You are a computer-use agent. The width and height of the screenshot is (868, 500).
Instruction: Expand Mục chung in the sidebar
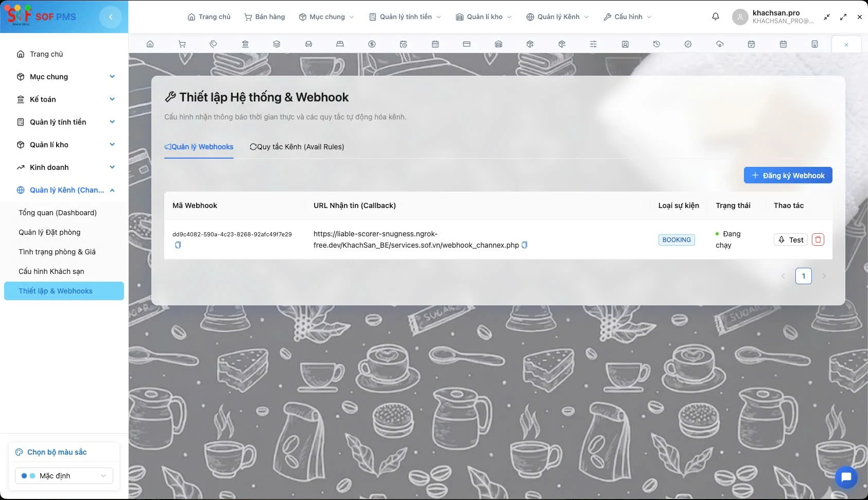click(x=64, y=77)
